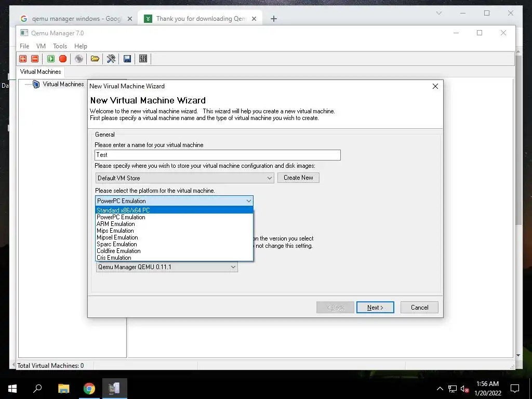Open File Explorer from the taskbar
532x399 pixels.
click(x=63, y=388)
